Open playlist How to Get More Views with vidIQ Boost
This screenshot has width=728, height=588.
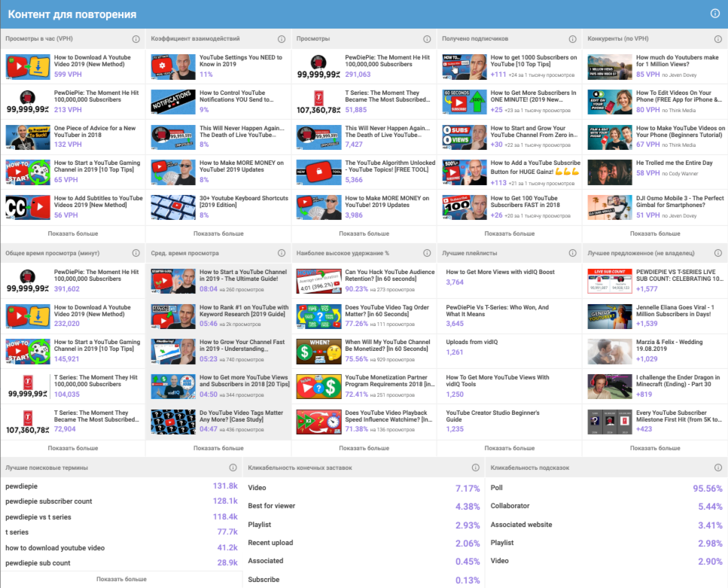tap(500, 273)
